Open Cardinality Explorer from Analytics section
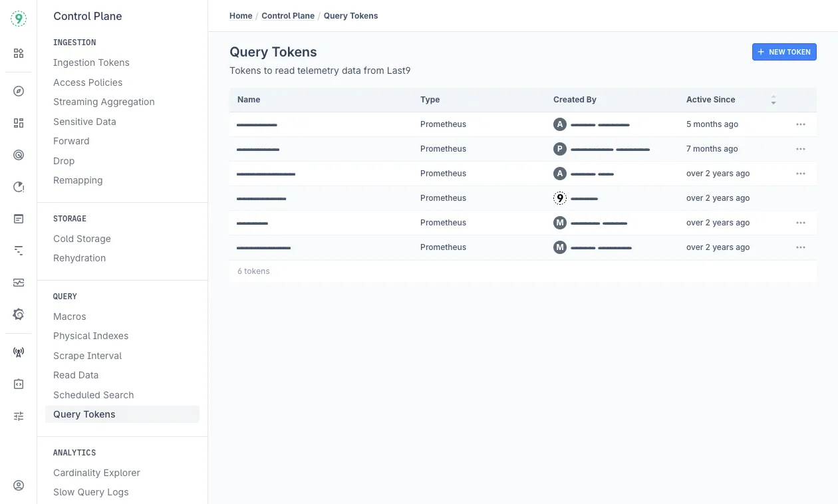Image resolution: width=838 pixels, height=504 pixels. point(96,473)
